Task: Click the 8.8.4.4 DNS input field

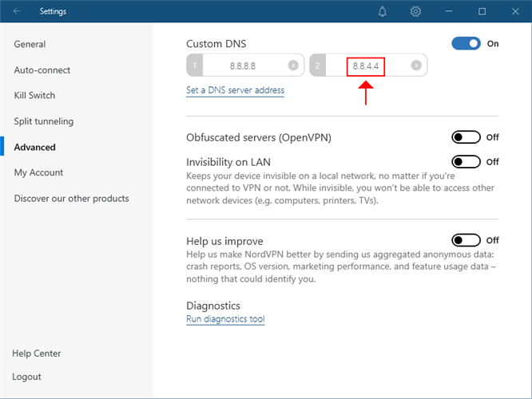Action: pyautogui.click(x=366, y=65)
